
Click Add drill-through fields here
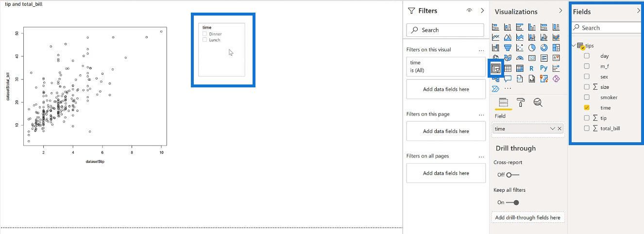click(528, 217)
